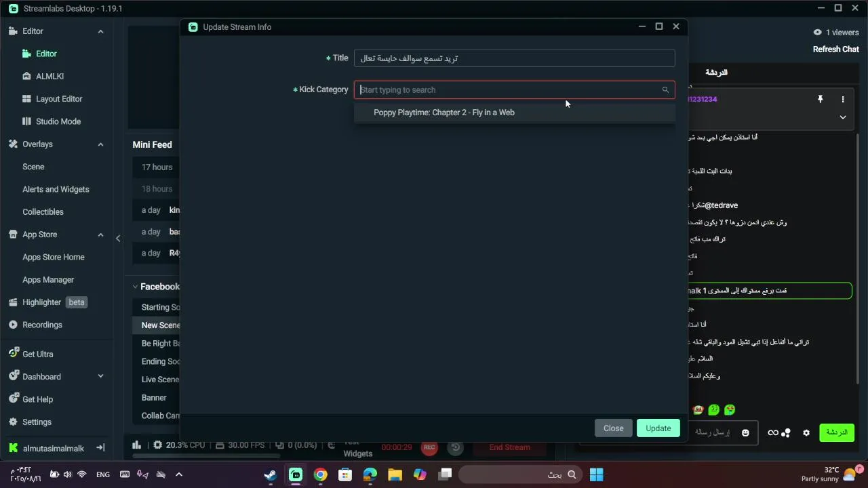
Task: Focus the Kick Category search box
Action: [515, 89]
